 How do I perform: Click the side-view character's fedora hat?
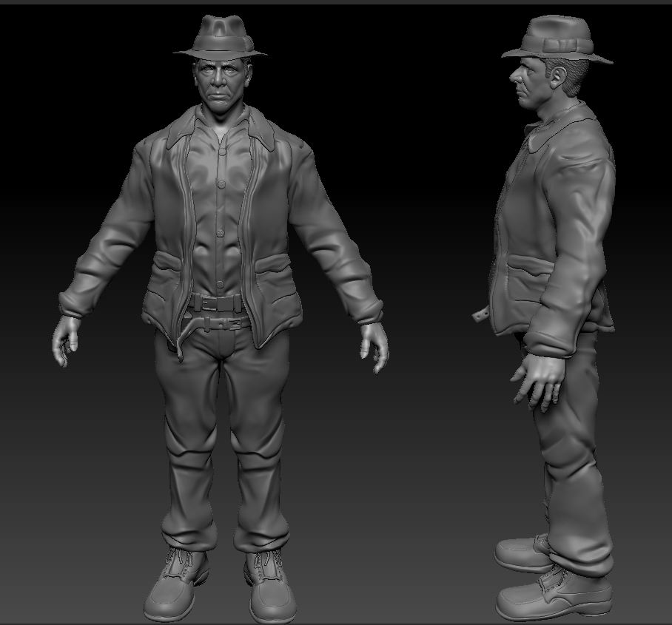(x=557, y=39)
